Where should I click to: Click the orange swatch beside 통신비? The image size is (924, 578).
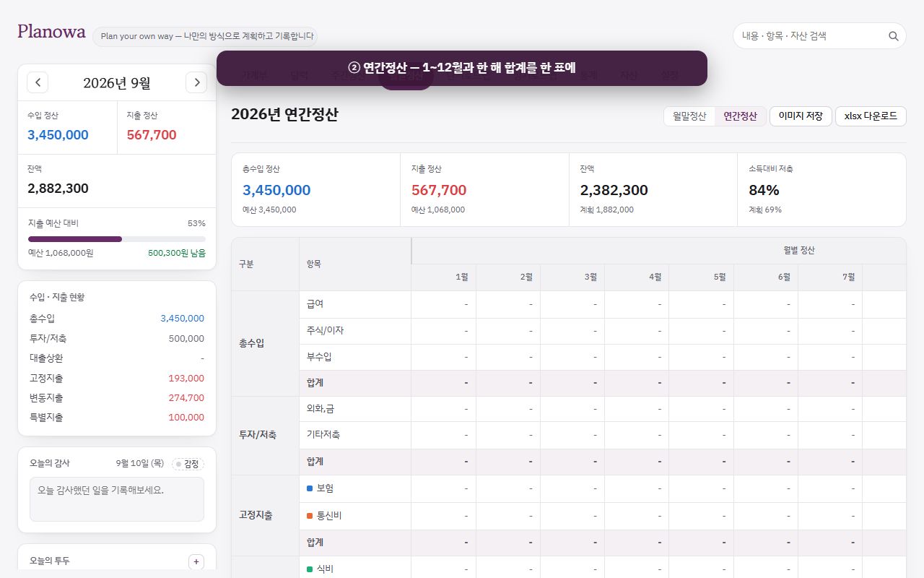coord(310,516)
